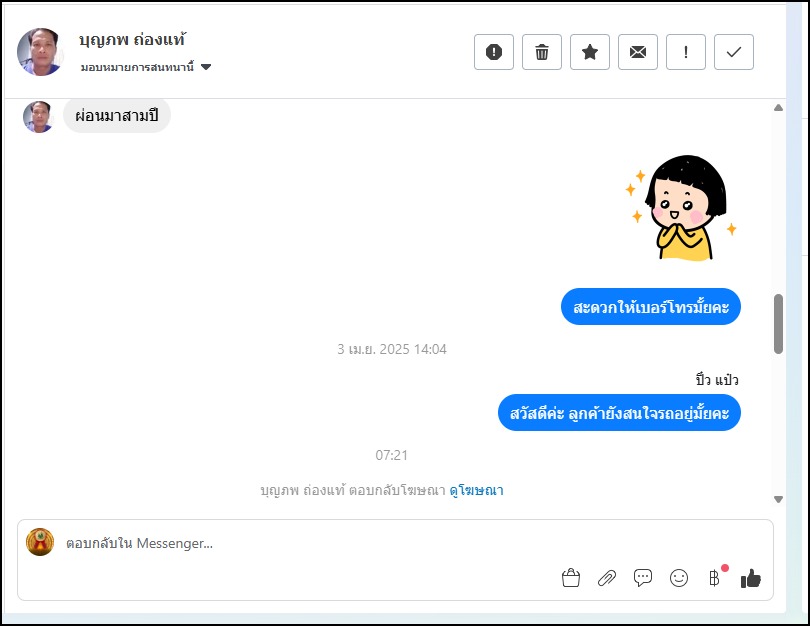Flag as priority with the plain exclamation icon

[x=686, y=52]
